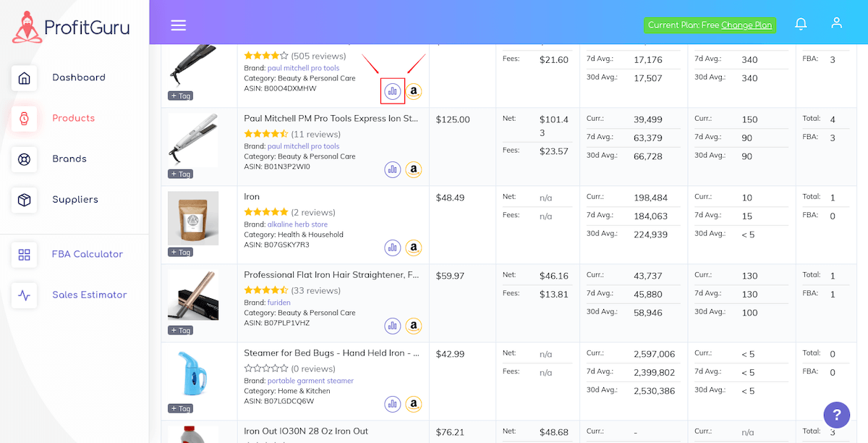This screenshot has height=443, width=868.
Task: Open brand link alkaline herb store
Action: click(x=297, y=224)
